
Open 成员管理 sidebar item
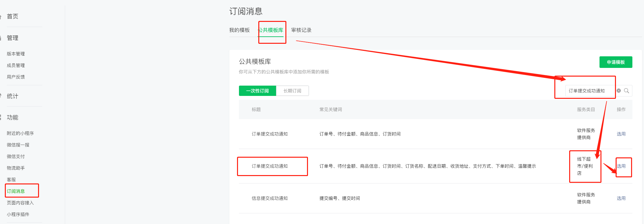point(16,65)
